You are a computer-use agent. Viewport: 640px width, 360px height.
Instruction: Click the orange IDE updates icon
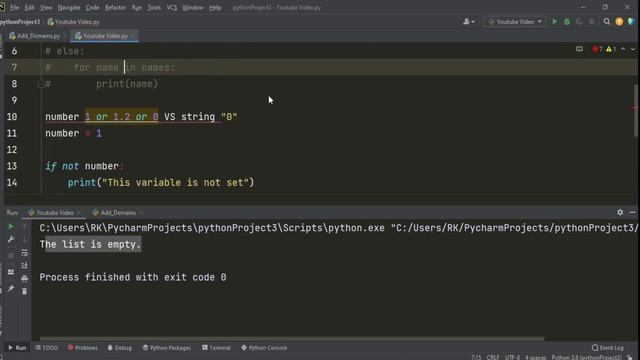click(x=619, y=22)
